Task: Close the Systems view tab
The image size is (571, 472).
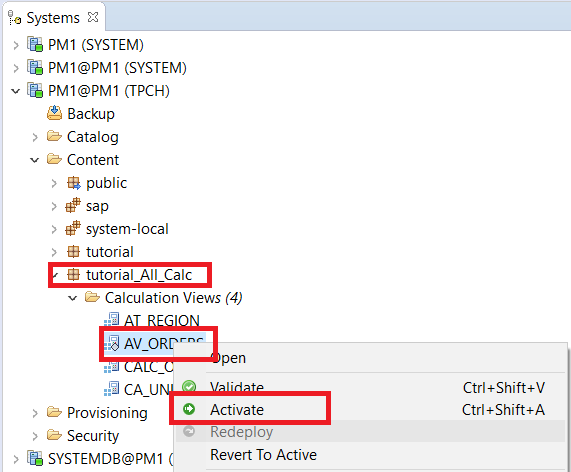Action: coord(93,17)
